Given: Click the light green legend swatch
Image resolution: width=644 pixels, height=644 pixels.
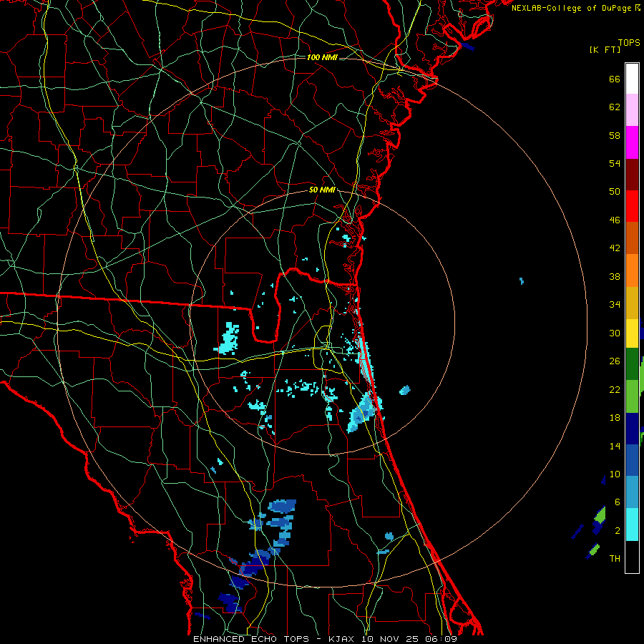Looking at the screenshot, I should click(632, 396).
